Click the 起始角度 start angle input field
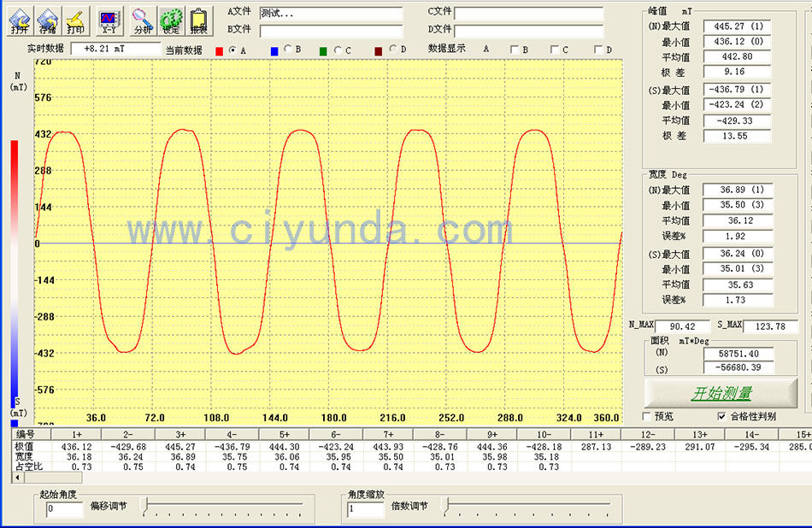 click(64, 510)
